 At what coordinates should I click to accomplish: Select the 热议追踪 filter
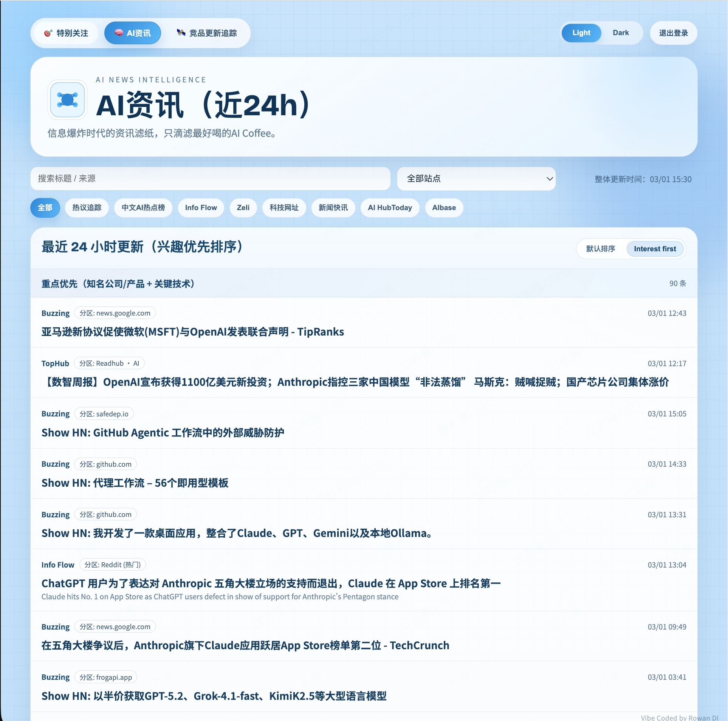pos(87,207)
